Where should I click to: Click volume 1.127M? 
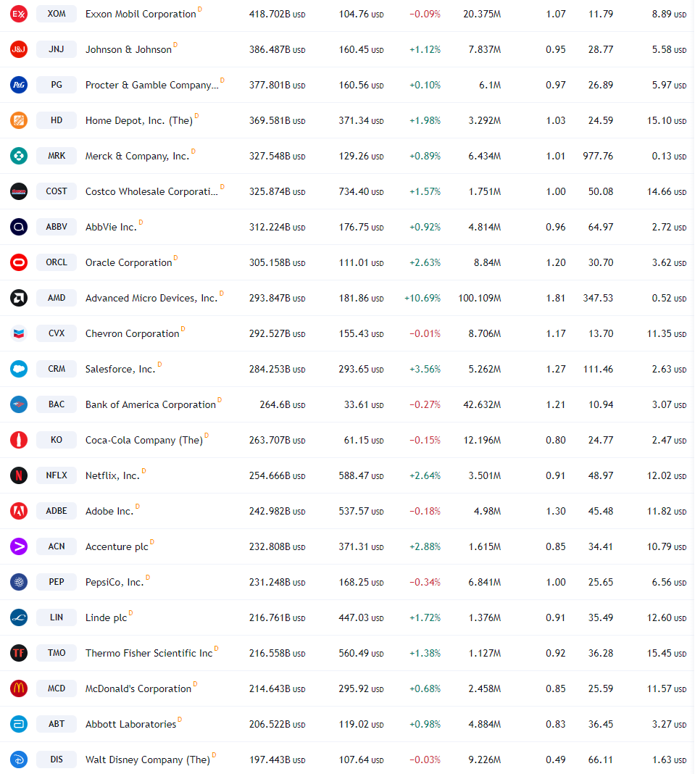tap(484, 654)
